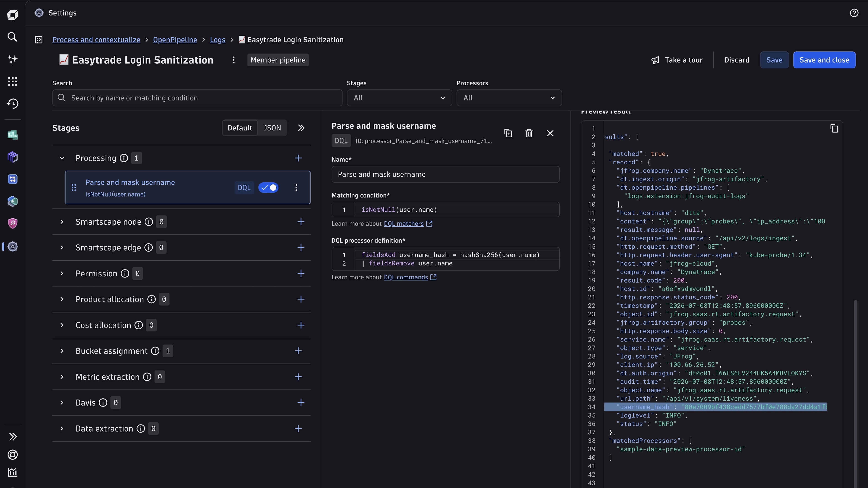Expand the Permission stage
The height and width of the screenshot is (488, 868).
(62, 273)
